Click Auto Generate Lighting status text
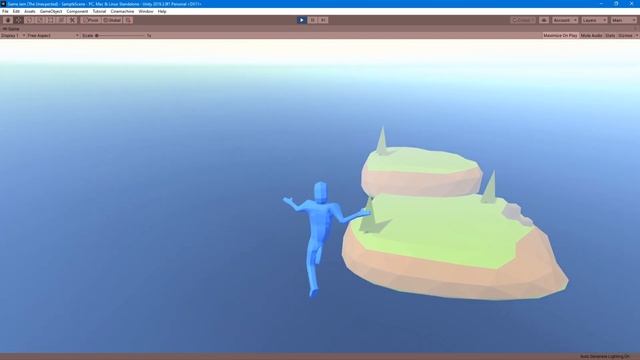 [x=604, y=357]
